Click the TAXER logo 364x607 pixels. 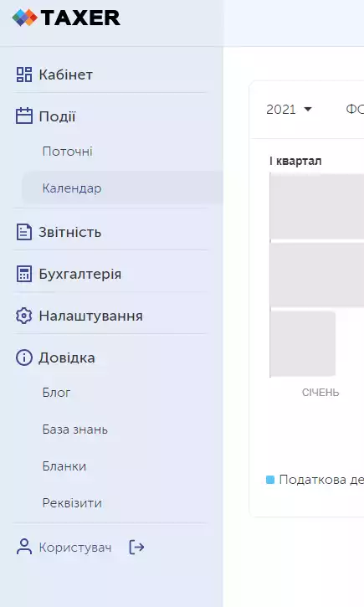(66, 18)
